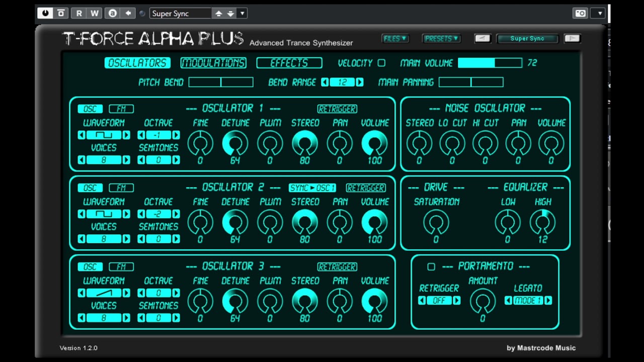Select OSC tab in Oscillator 1
644x362 pixels.
(90, 109)
